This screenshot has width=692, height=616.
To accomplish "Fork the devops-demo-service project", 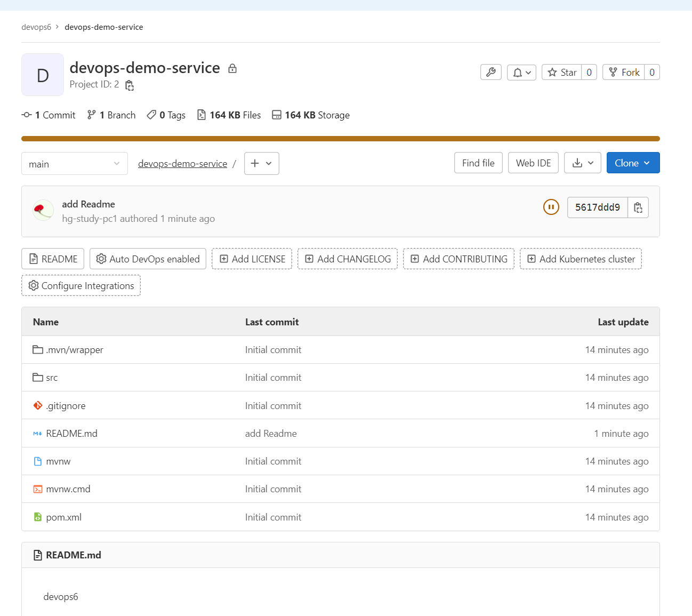I will coord(624,72).
